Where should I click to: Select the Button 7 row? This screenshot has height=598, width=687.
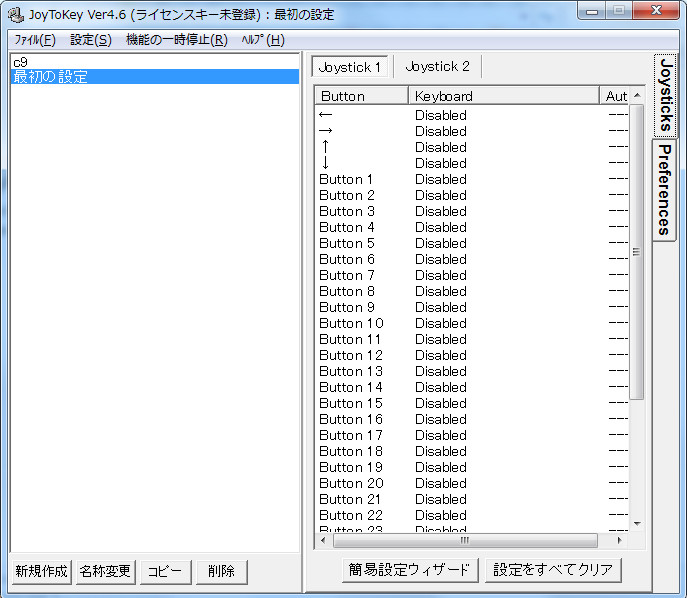tap(472, 275)
